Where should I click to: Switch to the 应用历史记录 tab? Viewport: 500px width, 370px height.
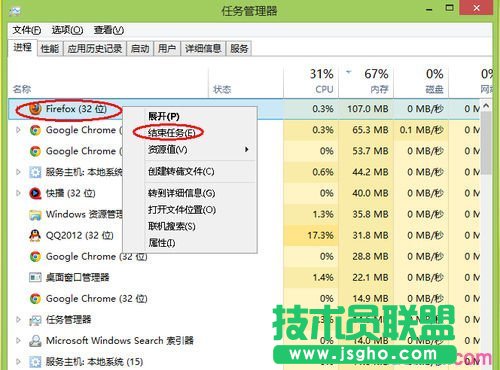(95, 49)
